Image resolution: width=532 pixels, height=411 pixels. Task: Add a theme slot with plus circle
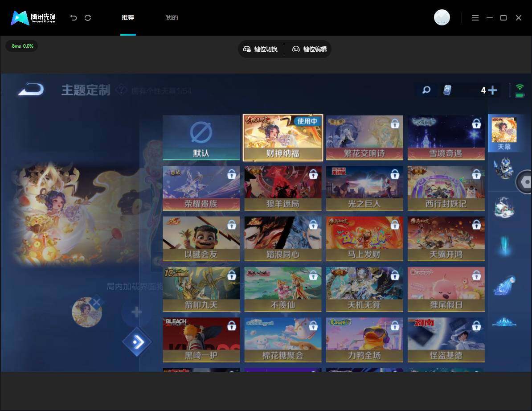tap(136, 312)
